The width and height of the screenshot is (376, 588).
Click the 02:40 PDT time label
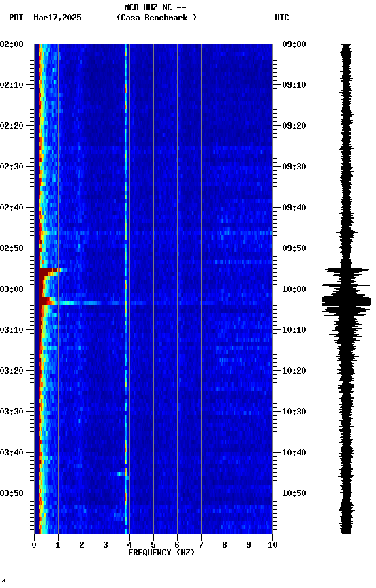pyautogui.click(x=12, y=208)
